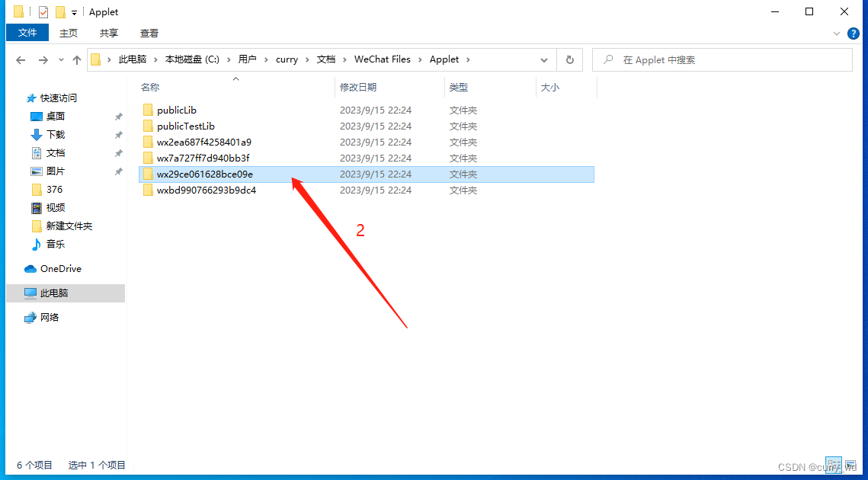Expand chevron after Applet in breadcrumb
Screen dimensions: 868x480
[x=469, y=59]
